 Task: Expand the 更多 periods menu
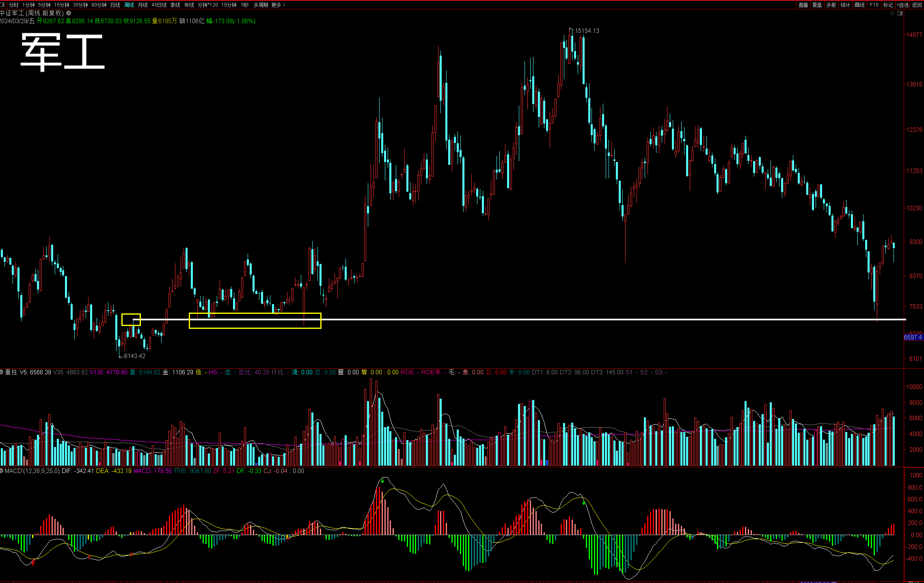point(278,5)
